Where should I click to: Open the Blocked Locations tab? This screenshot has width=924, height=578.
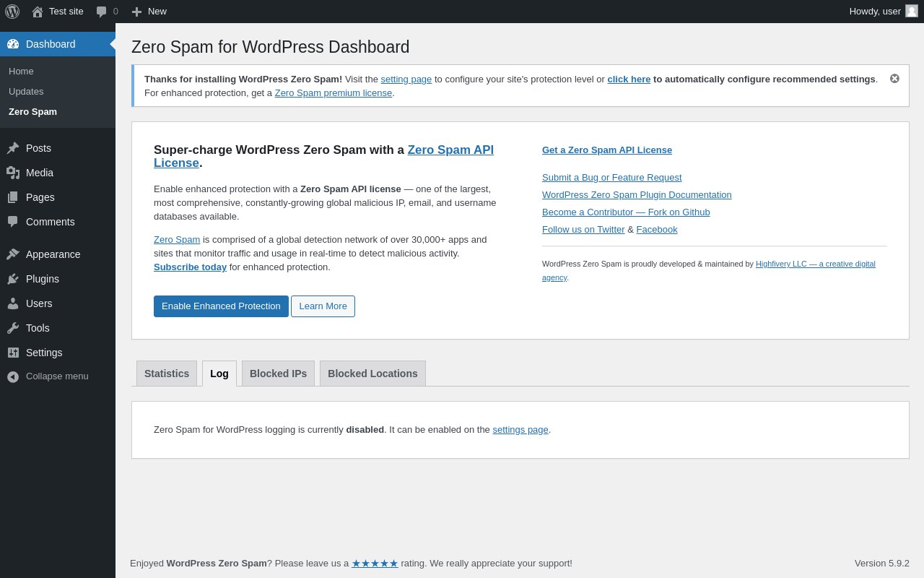(x=372, y=374)
